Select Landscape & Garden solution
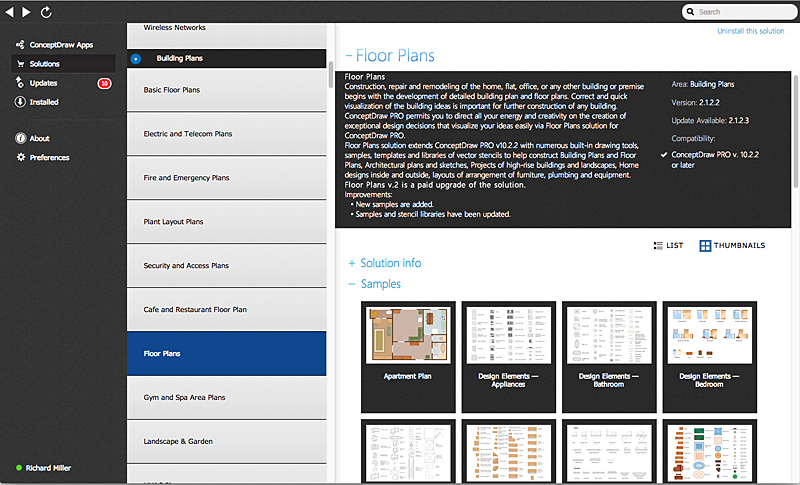Screen dimensions: 800x485 pos(227,441)
